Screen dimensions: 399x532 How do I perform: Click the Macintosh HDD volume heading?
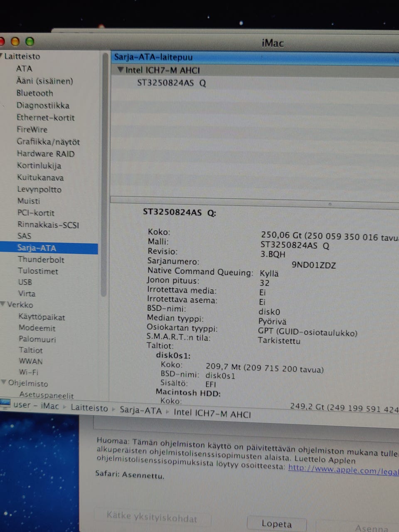(188, 392)
